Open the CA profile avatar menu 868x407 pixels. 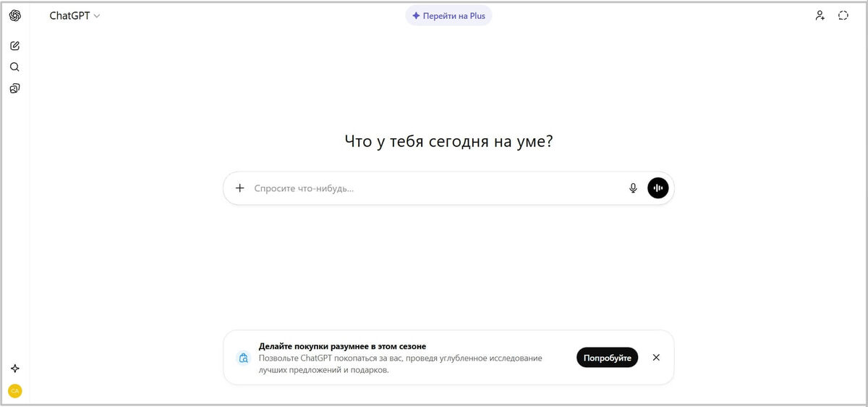[x=15, y=391]
